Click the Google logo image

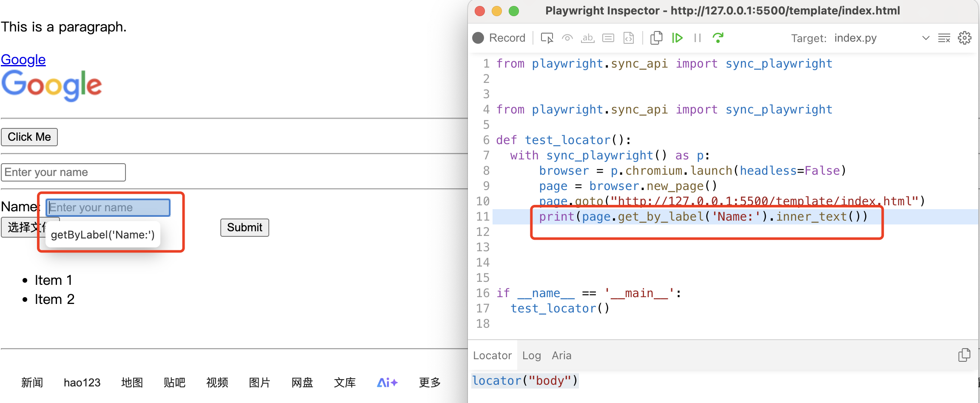(51, 86)
